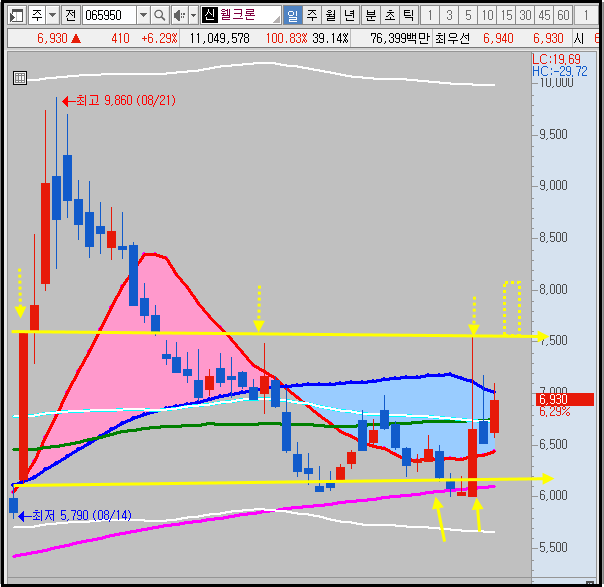Click the stock code input field
Image resolution: width=604 pixels, height=587 pixels.
pyautogui.click(x=109, y=15)
